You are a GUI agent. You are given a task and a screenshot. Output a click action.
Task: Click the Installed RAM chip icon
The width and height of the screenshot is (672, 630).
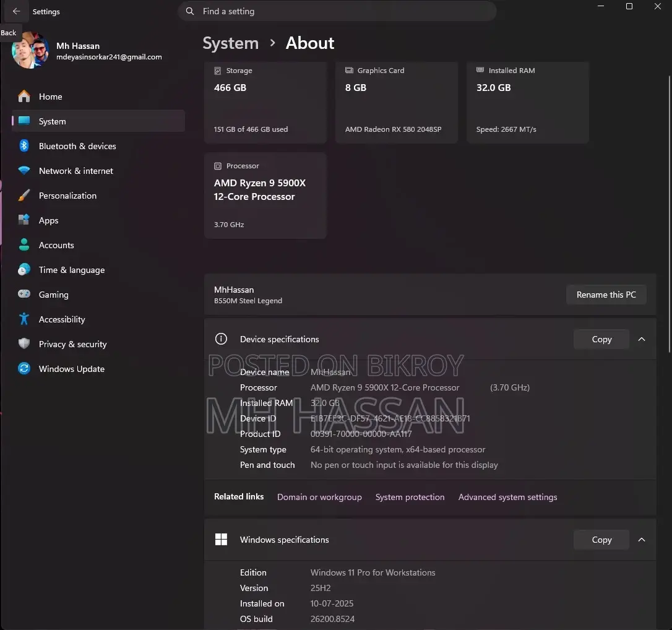pos(480,70)
